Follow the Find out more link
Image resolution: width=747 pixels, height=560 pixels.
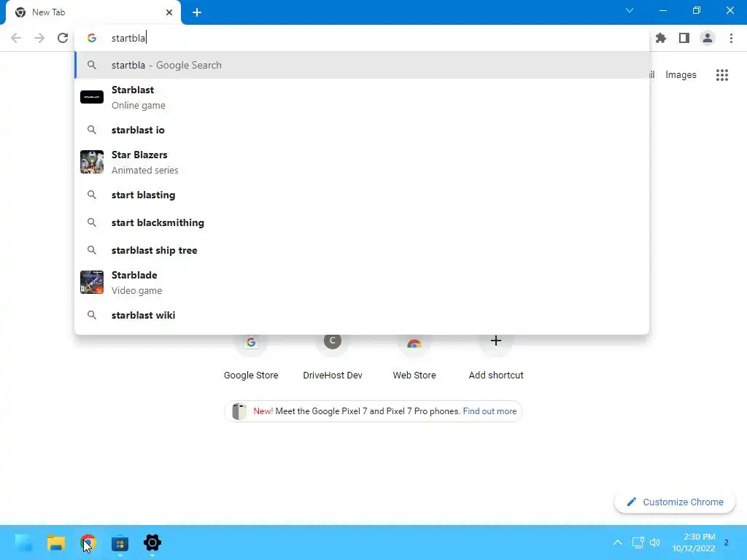[489, 411]
